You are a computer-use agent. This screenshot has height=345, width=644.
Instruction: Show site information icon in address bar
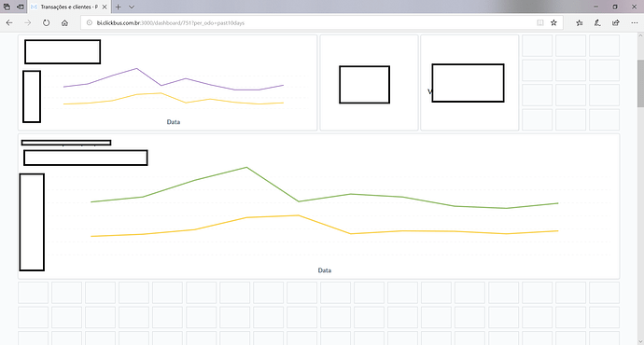coord(89,23)
